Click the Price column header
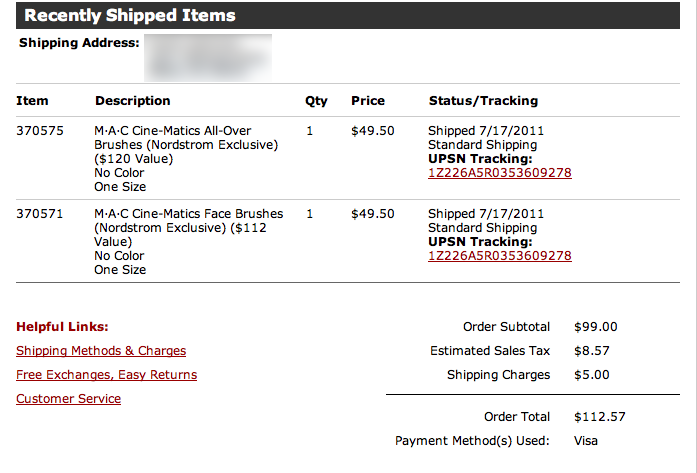 point(368,101)
